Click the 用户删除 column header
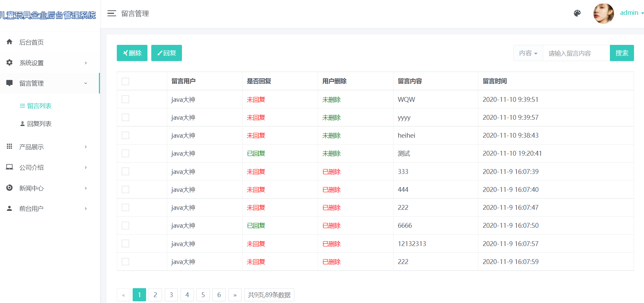This screenshot has height=303, width=644. (x=335, y=81)
